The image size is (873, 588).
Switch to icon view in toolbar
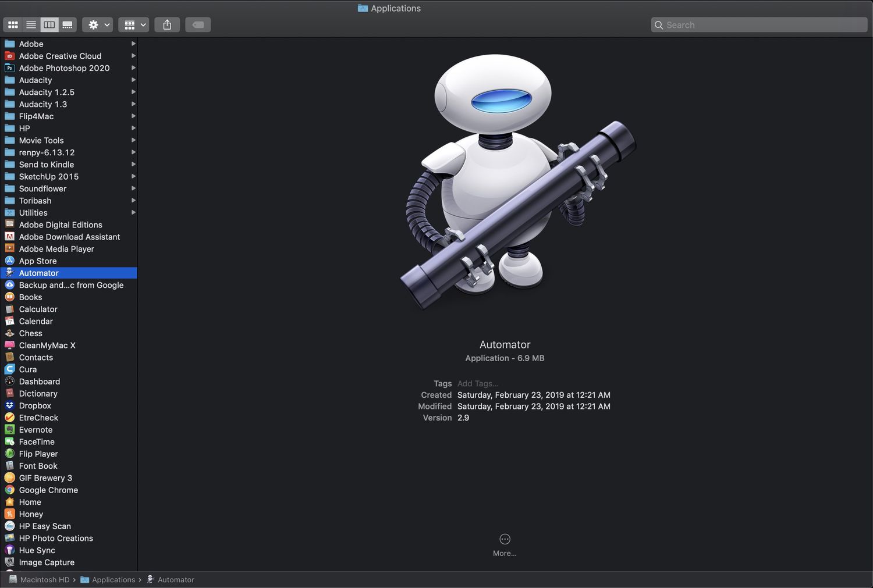coord(13,25)
